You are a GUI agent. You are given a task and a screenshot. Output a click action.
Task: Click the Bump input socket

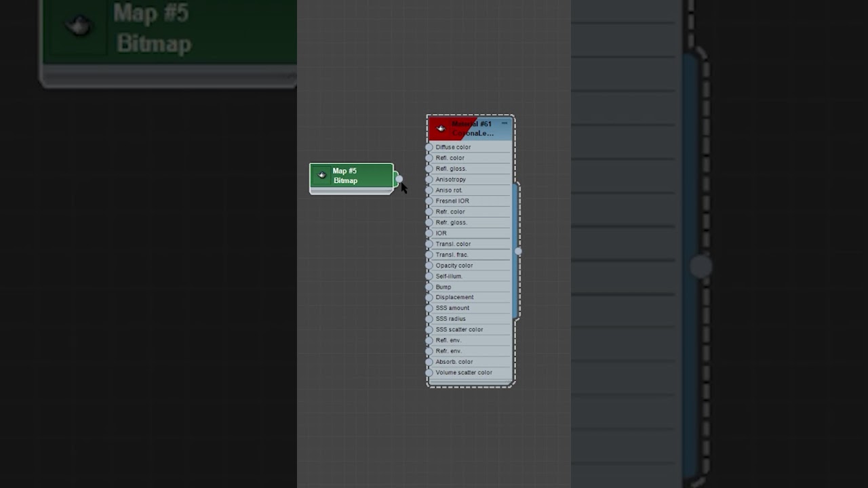pyautogui.click(x=429, y=287)
